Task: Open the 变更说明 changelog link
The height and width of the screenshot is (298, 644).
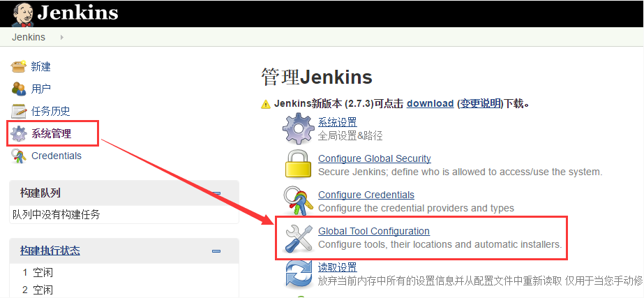Action: pos(480,103)
